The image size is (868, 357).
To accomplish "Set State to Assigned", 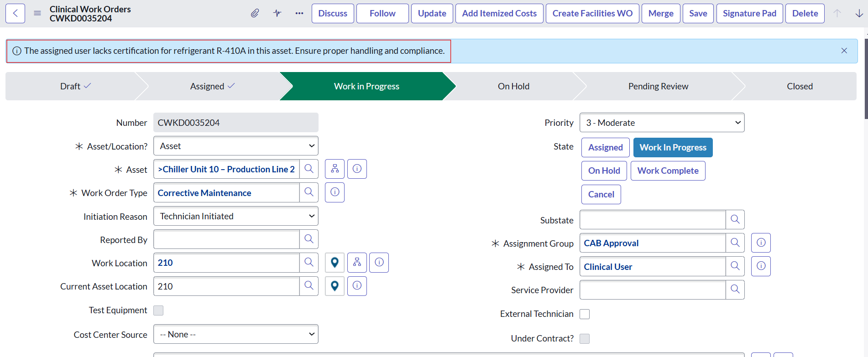I will [x=606, y=147].
